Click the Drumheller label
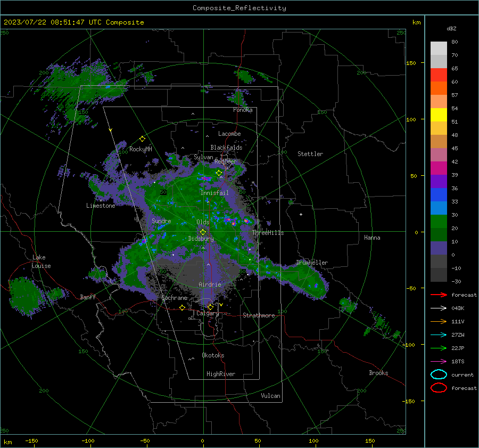Viewport: 479px width, 448px height. point(312,263)
